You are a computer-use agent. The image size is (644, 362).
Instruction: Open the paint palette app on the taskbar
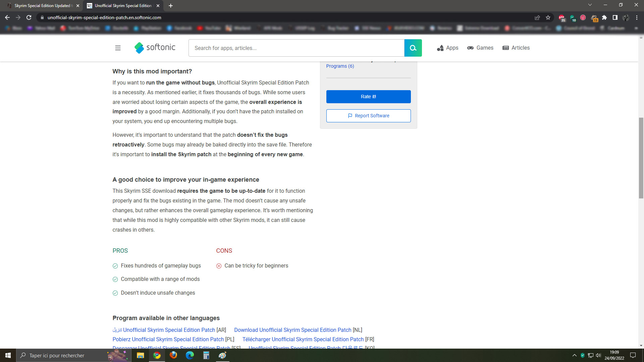pos(222,355)
